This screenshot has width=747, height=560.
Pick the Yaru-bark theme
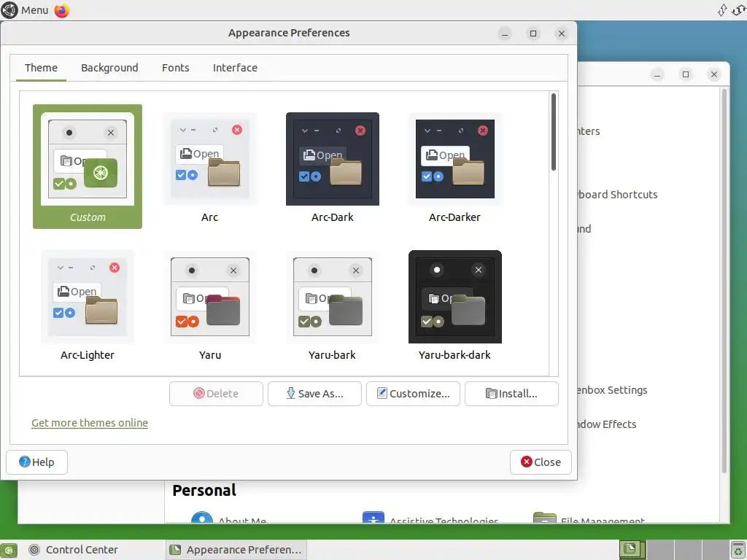(332, 304)
